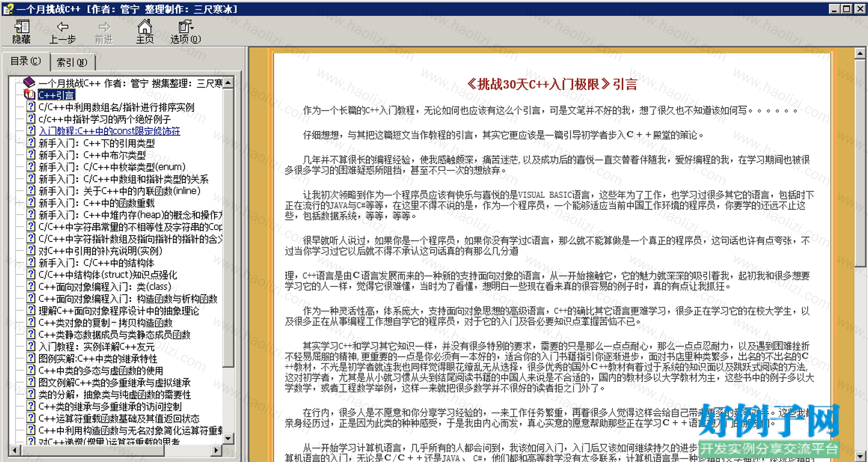This screenshot has width=868, height=462.
Task: Click the topic icon beside 入门教程:C++中的const限定修饰符
Action: point(31,131)
